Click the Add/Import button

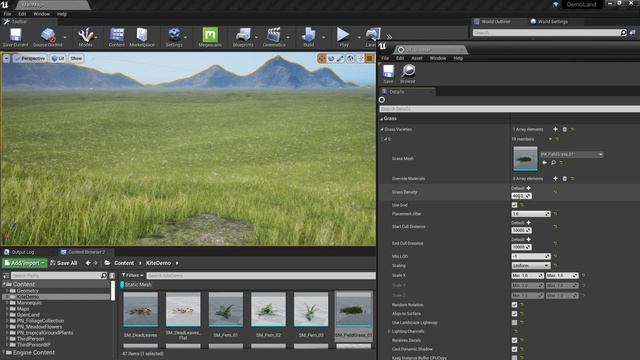25,263
